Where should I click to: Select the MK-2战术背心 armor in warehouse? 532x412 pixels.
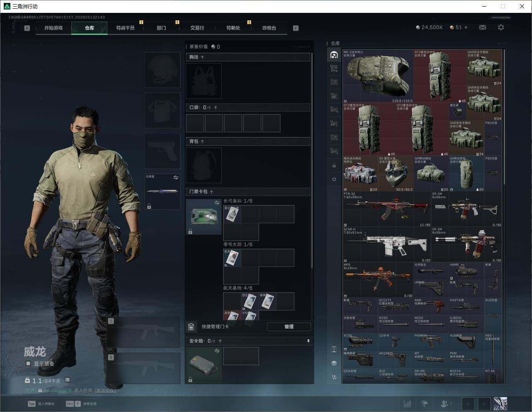tap(378, 76)
